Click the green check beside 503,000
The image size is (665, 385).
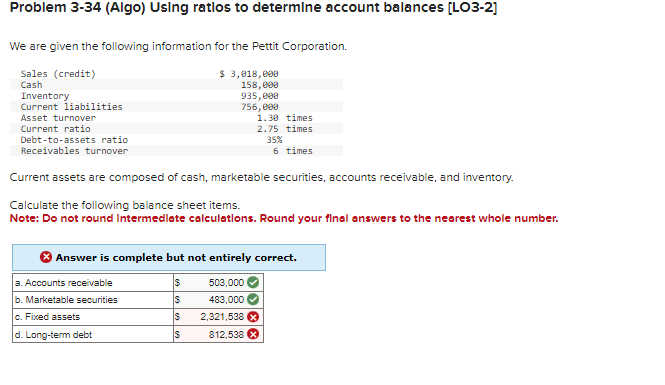[x=253, y=282]
